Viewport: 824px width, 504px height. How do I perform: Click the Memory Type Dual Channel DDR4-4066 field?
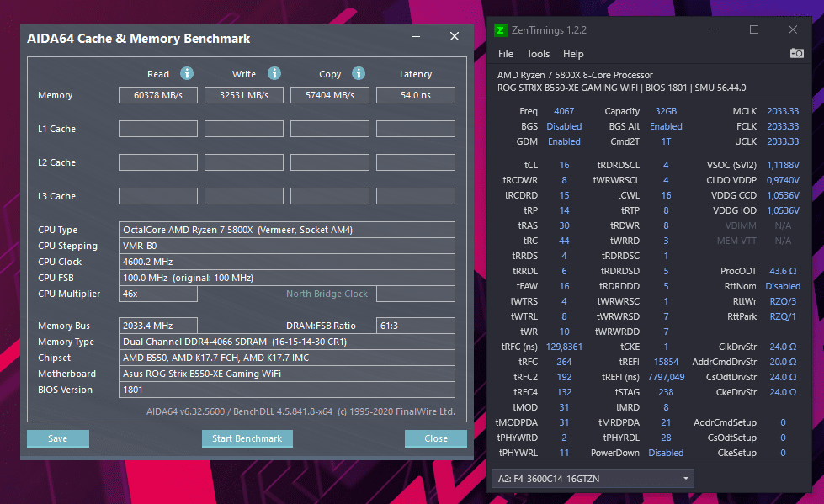(287, 342)
